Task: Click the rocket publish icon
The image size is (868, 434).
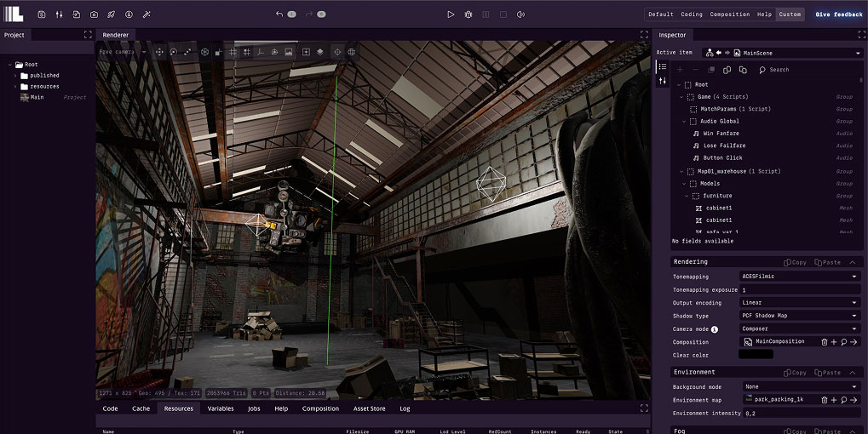Action: tap(112, 14)
